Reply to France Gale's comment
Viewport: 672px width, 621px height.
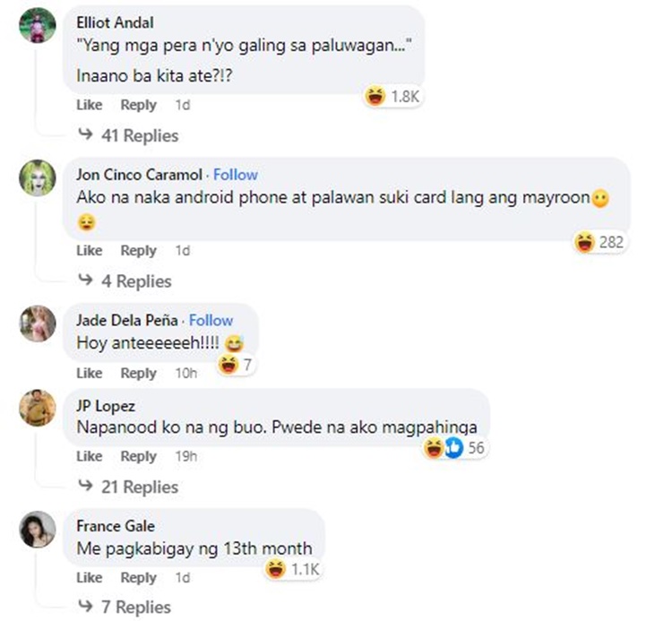tap(138, 578)
